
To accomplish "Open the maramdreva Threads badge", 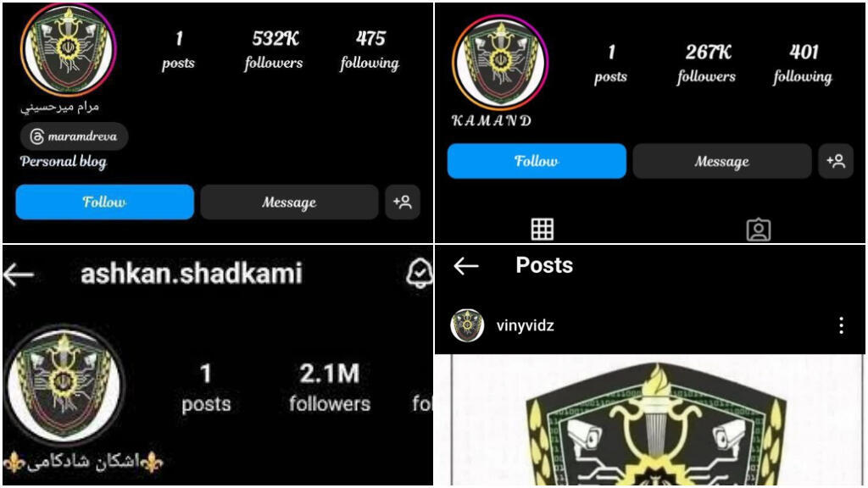I will 75,136.
